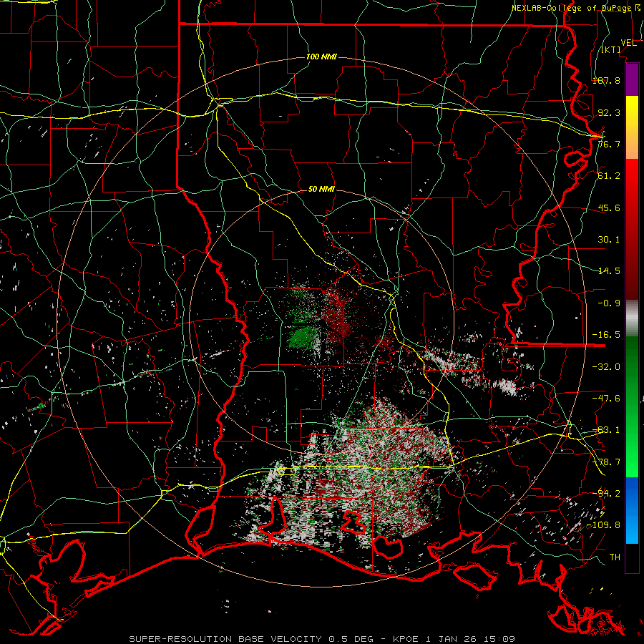
Task: Pick the purple segment of the color bar
Action: tap(632, 80)
